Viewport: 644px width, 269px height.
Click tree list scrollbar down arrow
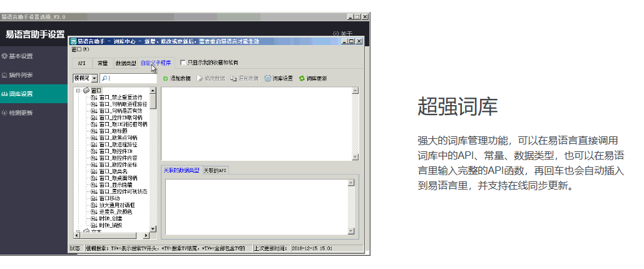[x=153, y=229]
